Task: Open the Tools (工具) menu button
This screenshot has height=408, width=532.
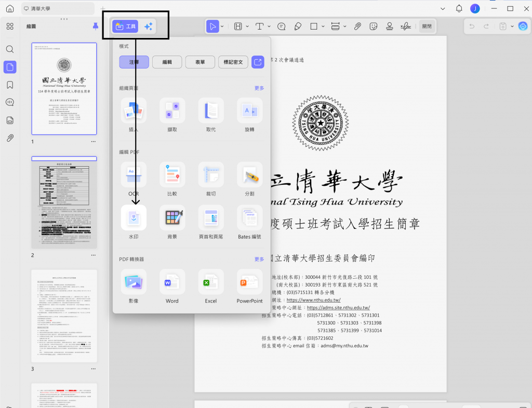Action: pyautogui.click(x=125, y=26)
